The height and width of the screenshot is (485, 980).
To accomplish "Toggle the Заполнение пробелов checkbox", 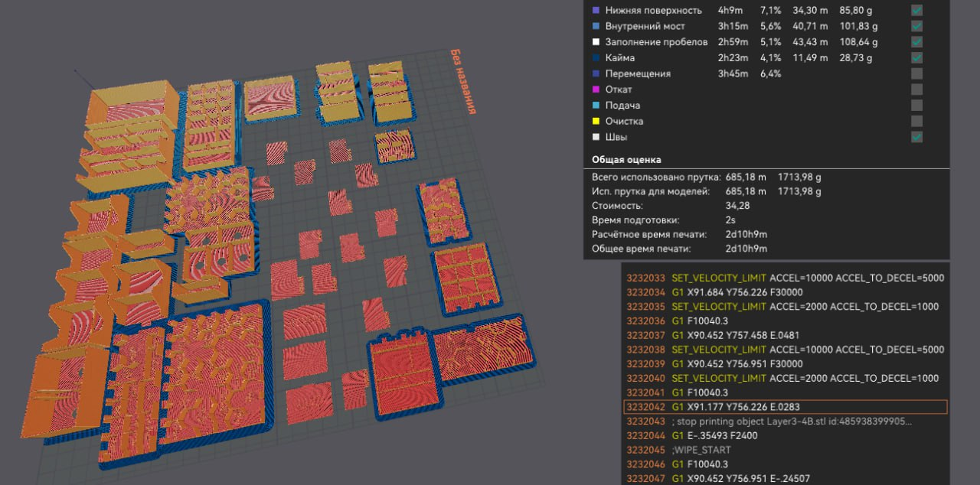I will click(x=916, y=42).
